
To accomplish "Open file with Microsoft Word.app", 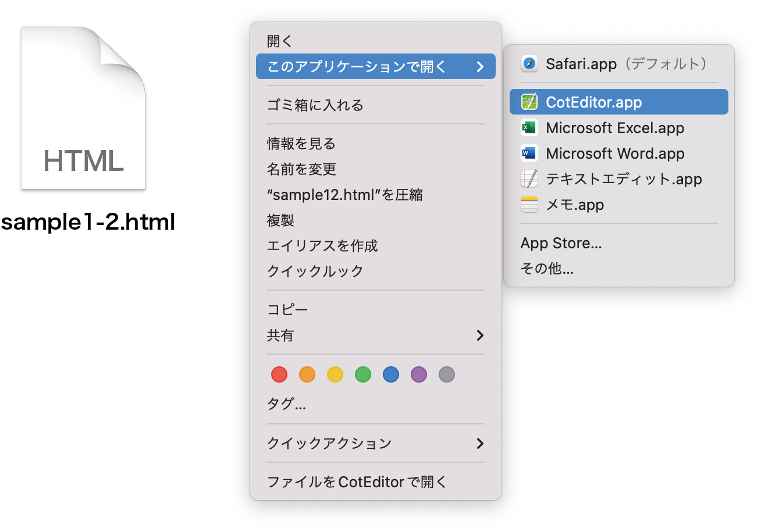I will click(619, 153).
